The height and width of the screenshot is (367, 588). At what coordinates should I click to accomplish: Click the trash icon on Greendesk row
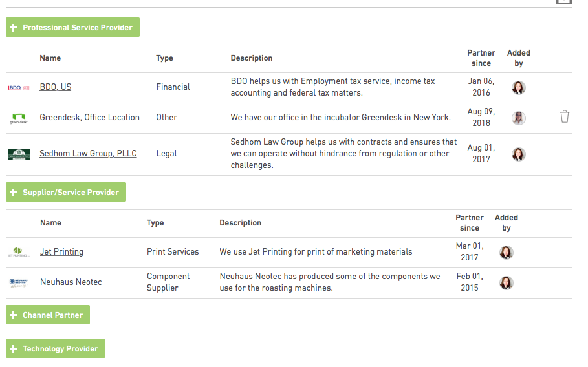tap(565, 117)
